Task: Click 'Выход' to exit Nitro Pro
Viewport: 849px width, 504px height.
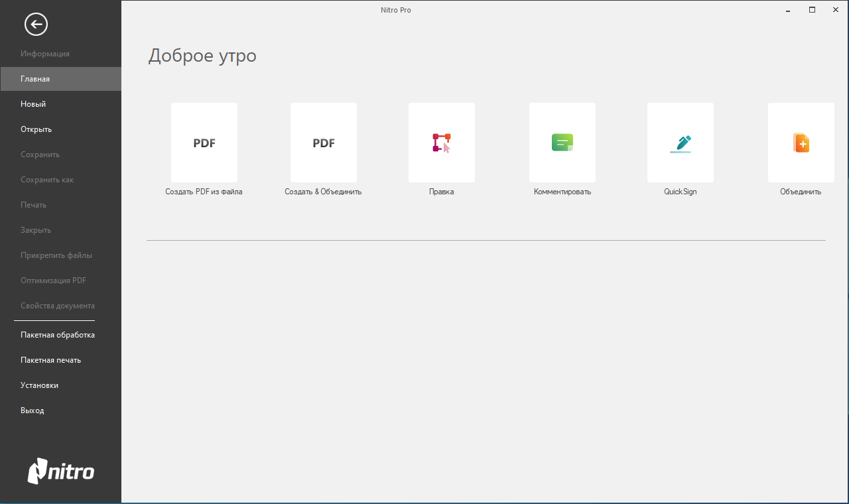Action: 33,410
